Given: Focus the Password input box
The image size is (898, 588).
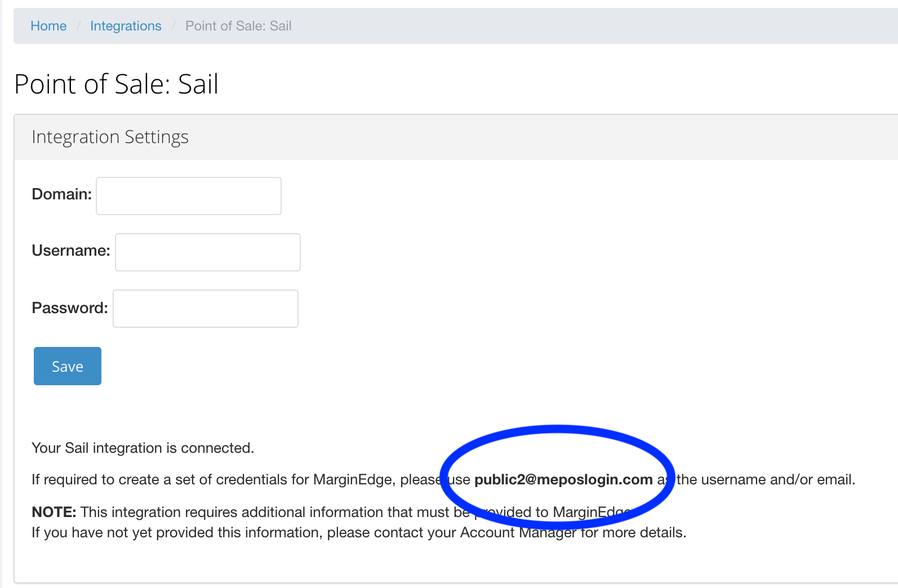Looking at the screenshot, I should coord(206,309).
